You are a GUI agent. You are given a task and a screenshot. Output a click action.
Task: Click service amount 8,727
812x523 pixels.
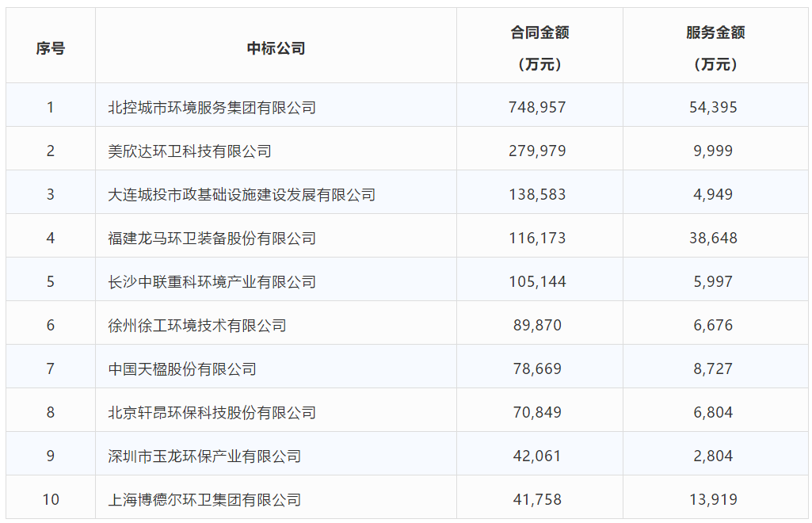(713, 368)
